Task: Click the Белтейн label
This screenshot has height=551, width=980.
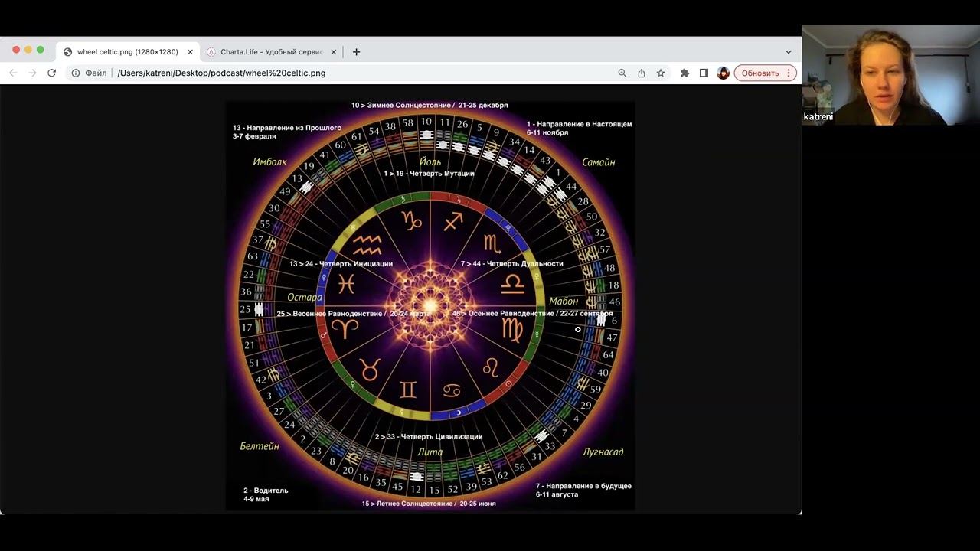Action: 260,446
